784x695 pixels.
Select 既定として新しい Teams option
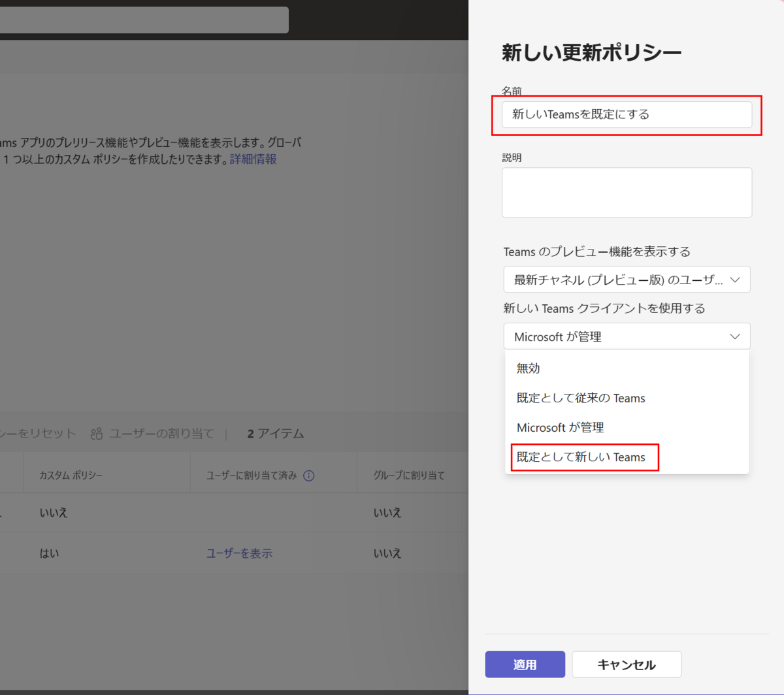(x=627, y=457)
